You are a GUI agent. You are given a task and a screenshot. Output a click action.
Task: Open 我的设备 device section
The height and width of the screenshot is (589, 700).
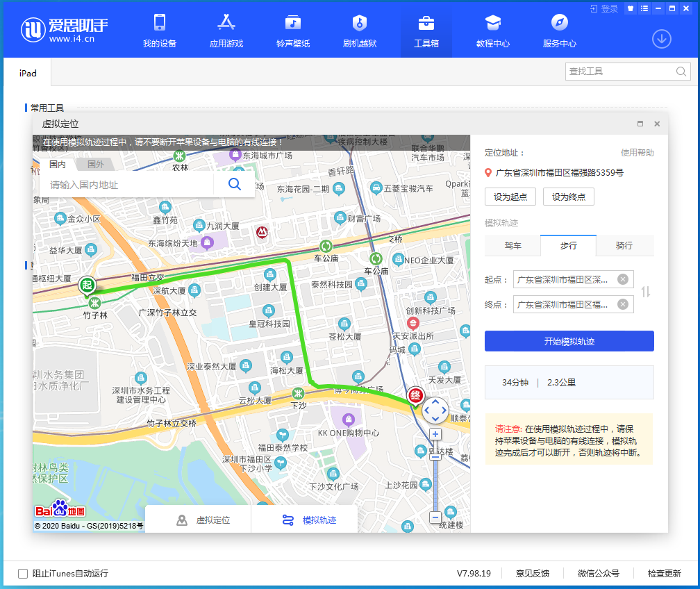tap(160, 31)
